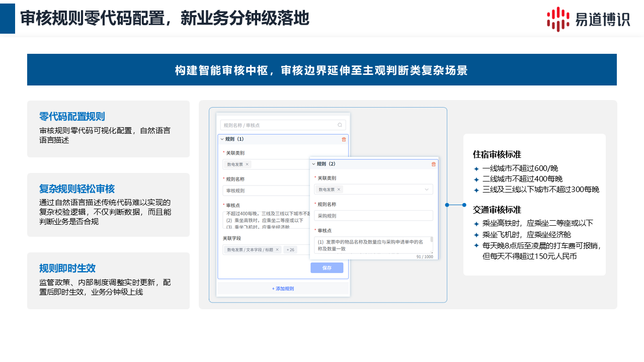Open the 关联类别 dropdown in 规则（2）

427,190
